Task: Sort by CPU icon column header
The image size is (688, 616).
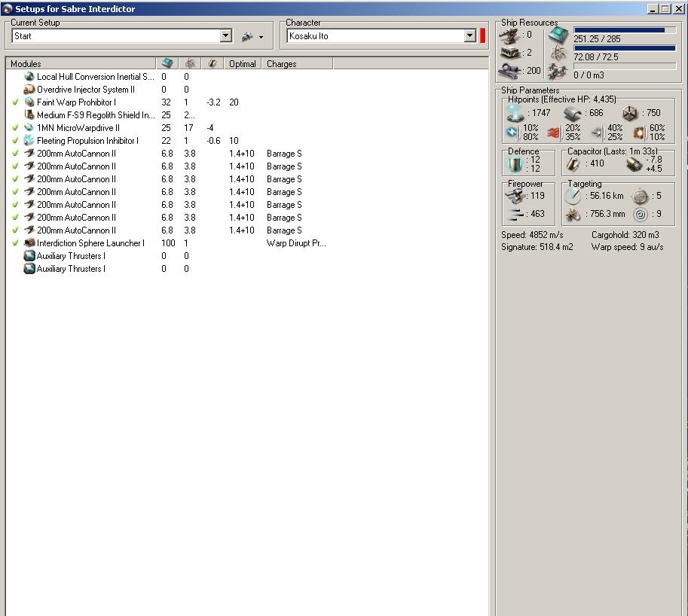Action: (167, 63)
